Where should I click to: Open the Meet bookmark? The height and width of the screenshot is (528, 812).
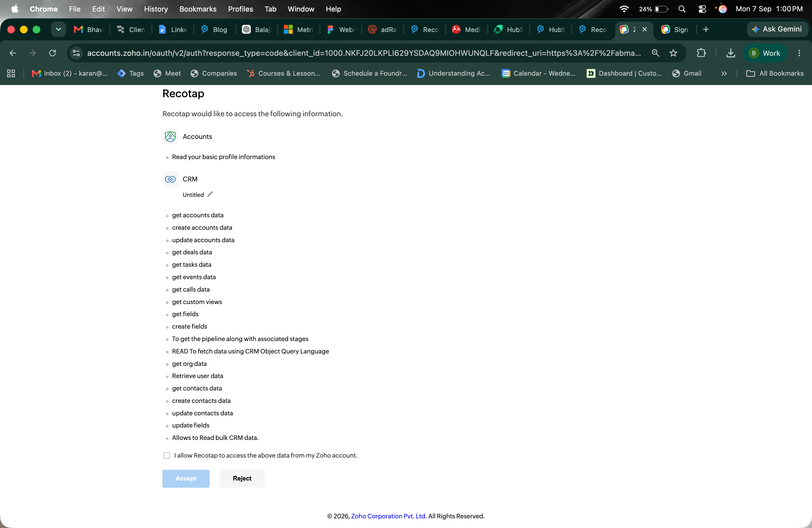tap(167, 73)
